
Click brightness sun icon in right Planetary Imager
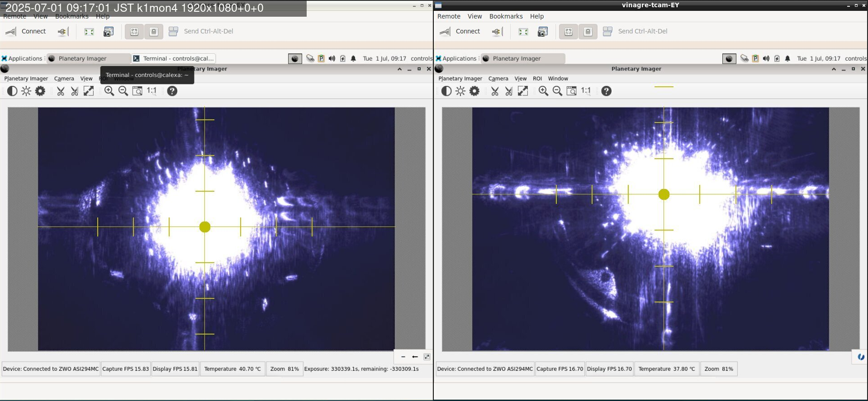[460, 91]
